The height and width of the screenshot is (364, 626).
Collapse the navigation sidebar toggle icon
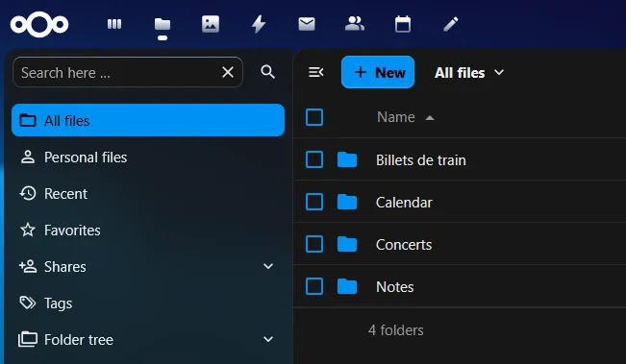tap(315, 72)
